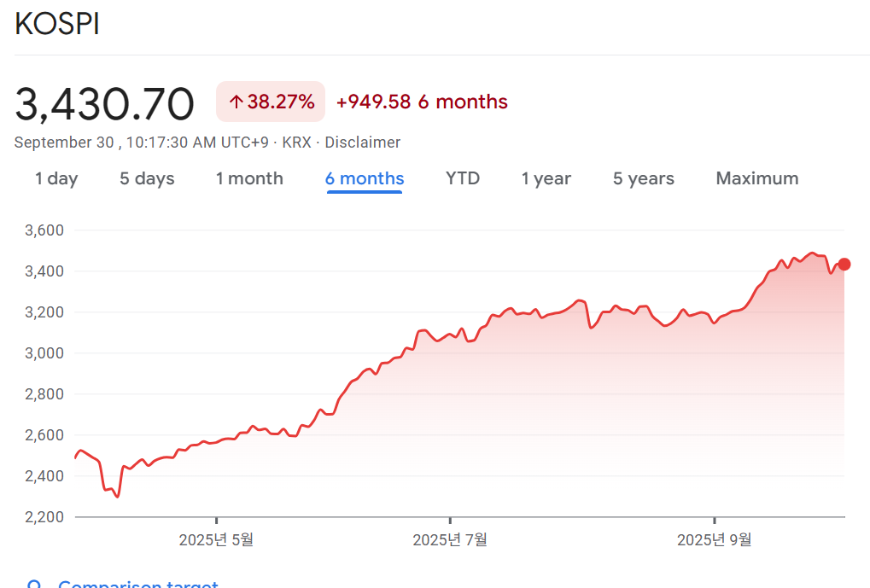Click the Comparison target link
870x588 pixels.
click(x=138, y=585)
